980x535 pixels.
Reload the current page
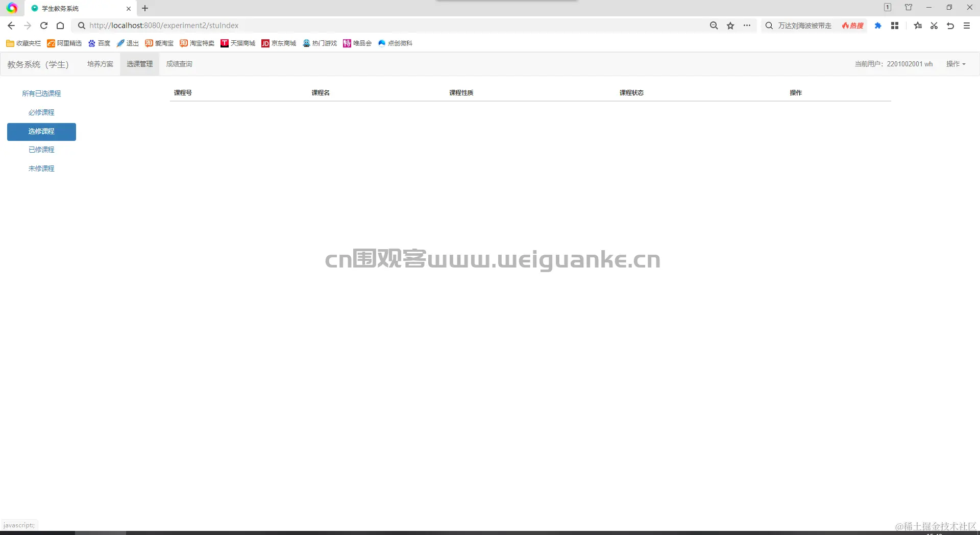[x=44, y=26]
